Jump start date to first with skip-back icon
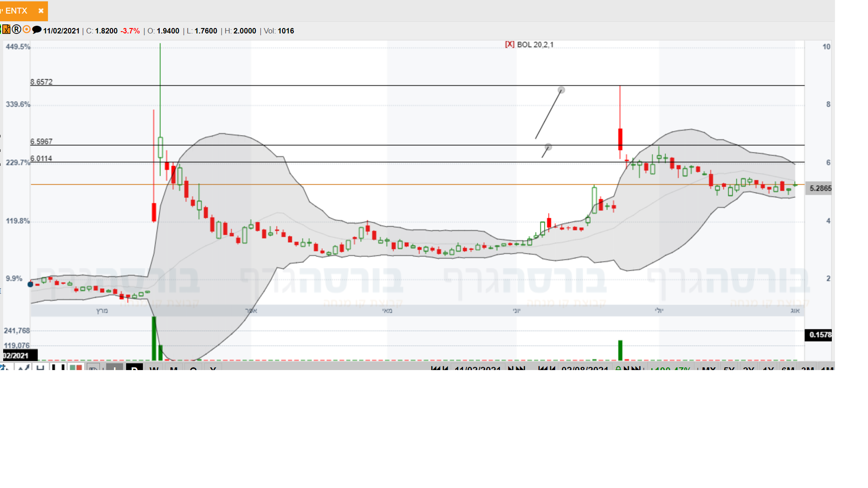The width and height of the screenshot is (868, 488). click(435, 368)
